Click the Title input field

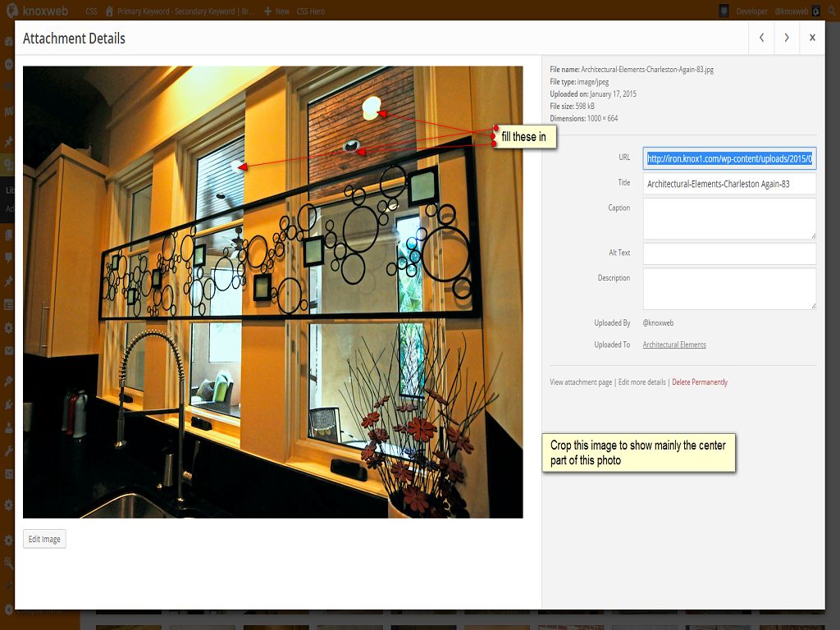coord(729,184)
